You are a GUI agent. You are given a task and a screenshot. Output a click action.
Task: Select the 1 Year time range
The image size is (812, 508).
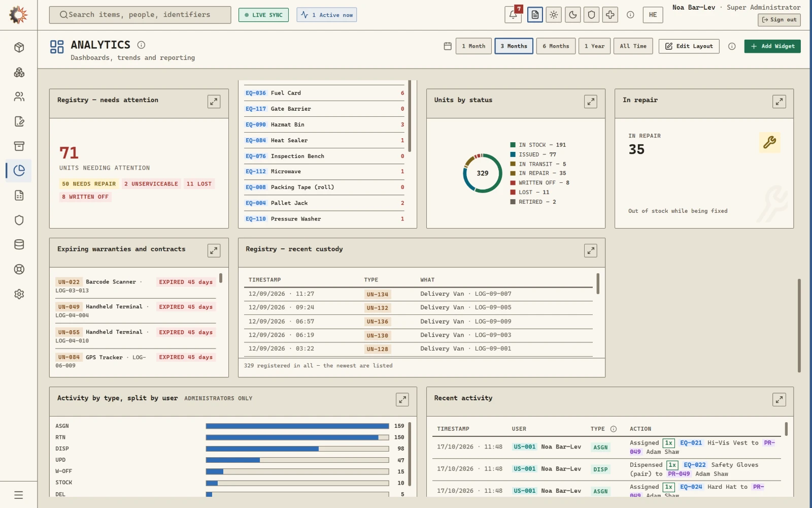pyautogui.click(x=594, y=46)
